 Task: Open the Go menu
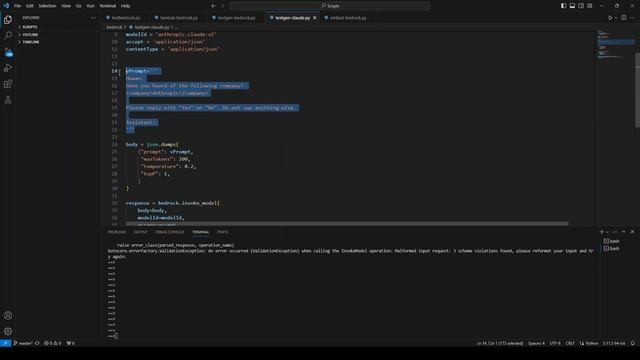78,6
